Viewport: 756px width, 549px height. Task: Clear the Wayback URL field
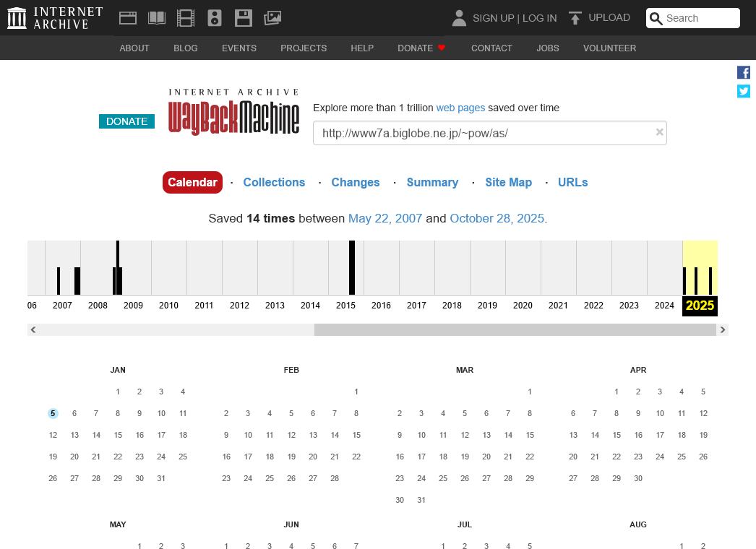coord(659,132)
